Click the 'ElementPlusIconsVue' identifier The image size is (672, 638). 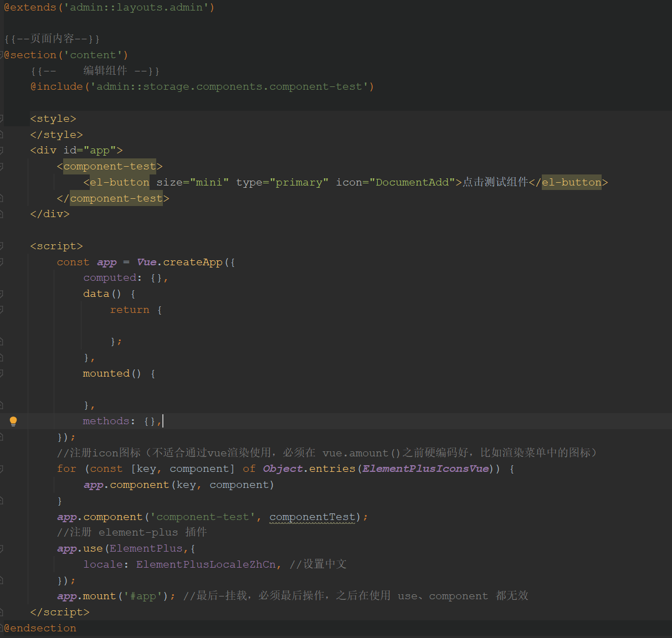pos(425,469)
